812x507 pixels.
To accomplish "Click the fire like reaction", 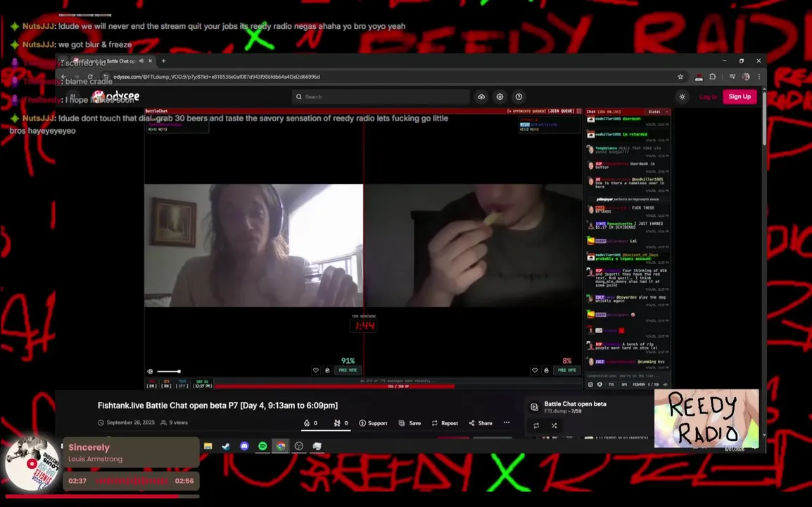I will click(x=311, y=423).
